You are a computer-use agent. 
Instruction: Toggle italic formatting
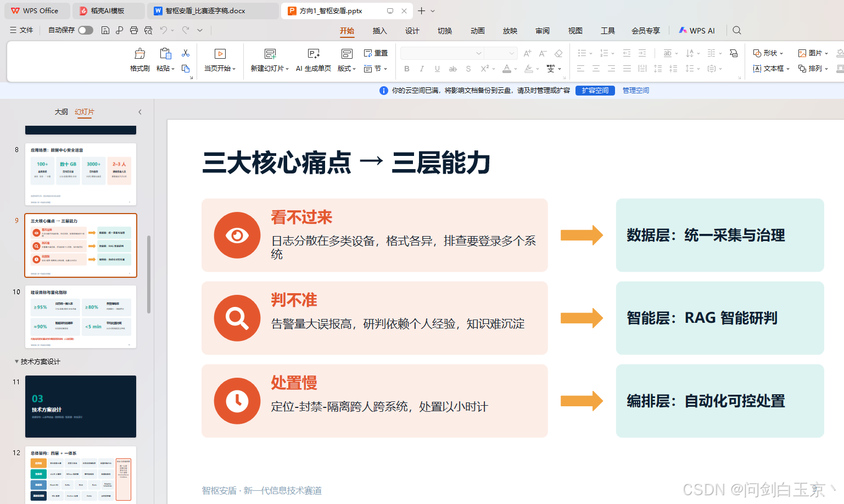coord(422,69)
